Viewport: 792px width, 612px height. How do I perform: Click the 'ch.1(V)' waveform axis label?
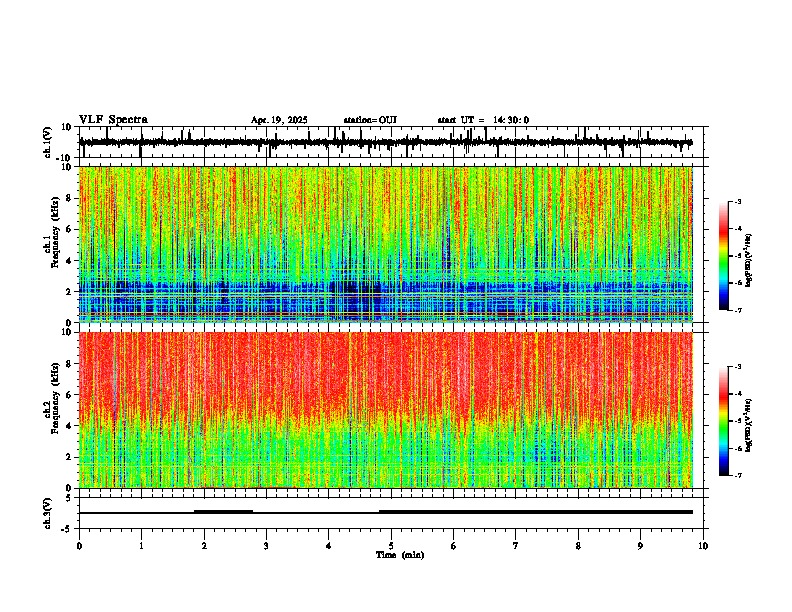pos(48,142)
